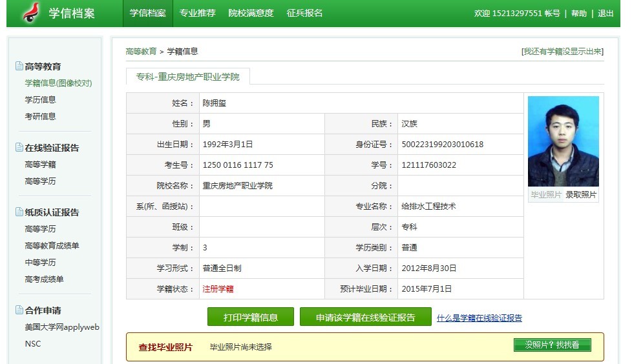Click the major value 给排水工程技术
The height and width of the screenshot is (364, 643).
(x=428, y=207)
